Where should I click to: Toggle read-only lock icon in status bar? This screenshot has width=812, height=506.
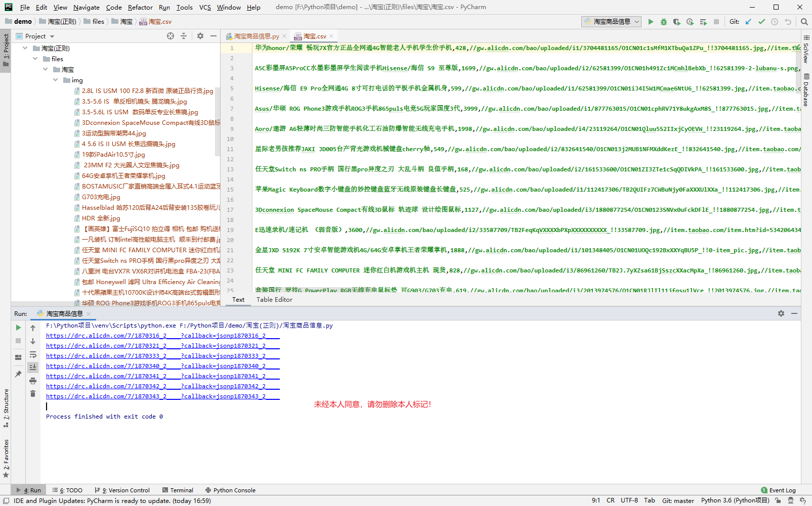(778, 500)
